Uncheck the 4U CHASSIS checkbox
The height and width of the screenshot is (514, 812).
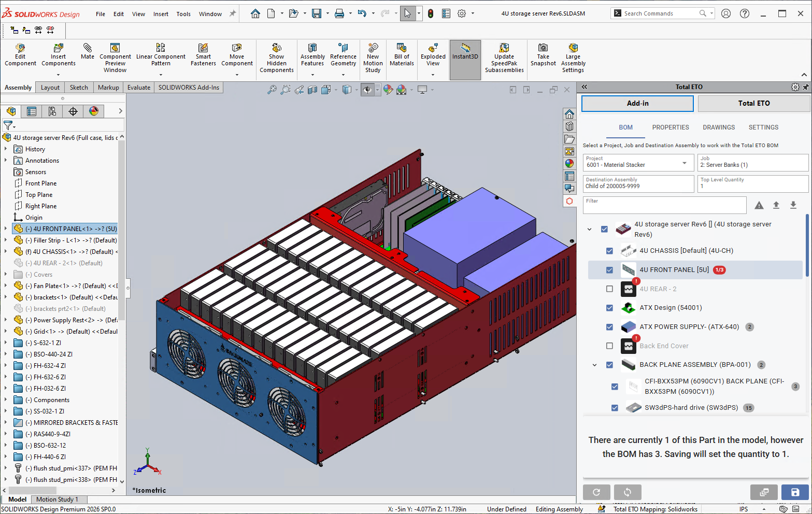tap(609, 251)
